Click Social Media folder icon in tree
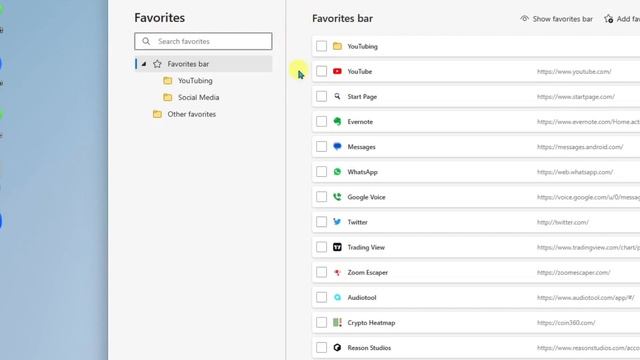This screenshot has height=360, width=640. point(168,98)
